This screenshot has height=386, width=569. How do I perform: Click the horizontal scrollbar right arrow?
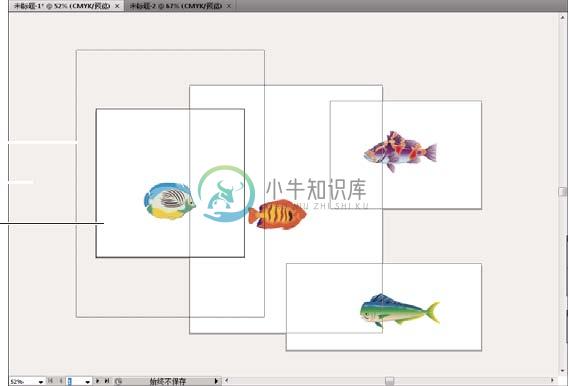tap(553, 381)
